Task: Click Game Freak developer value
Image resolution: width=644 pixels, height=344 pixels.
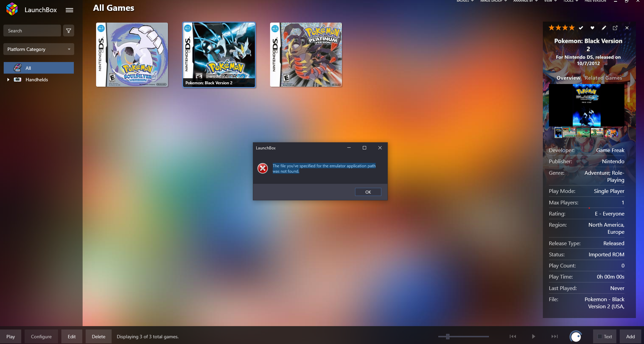Action: 610,150
